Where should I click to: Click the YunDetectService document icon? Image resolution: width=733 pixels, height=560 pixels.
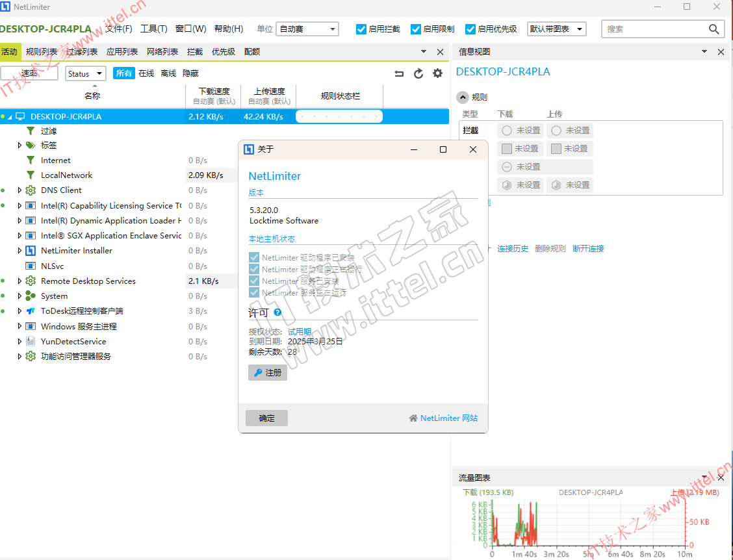(31, 341)
